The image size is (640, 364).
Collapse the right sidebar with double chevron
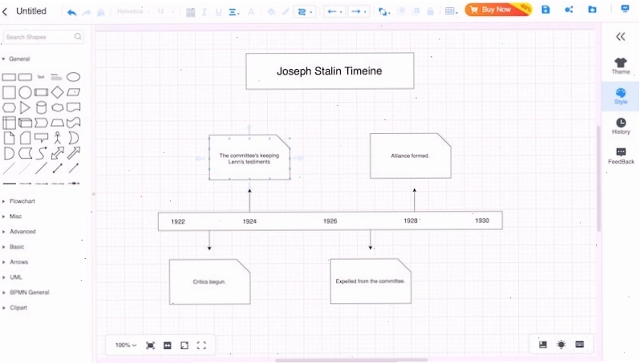[x=621, y=37]
